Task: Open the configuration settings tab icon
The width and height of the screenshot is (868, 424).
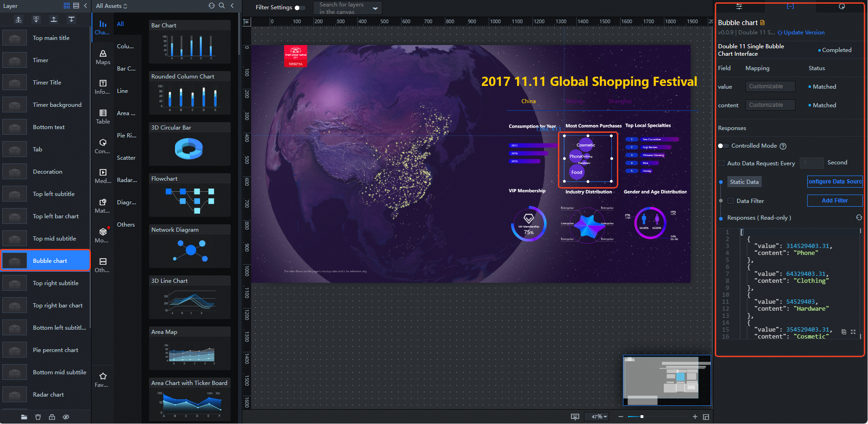Action: click(x=739, y=7)
